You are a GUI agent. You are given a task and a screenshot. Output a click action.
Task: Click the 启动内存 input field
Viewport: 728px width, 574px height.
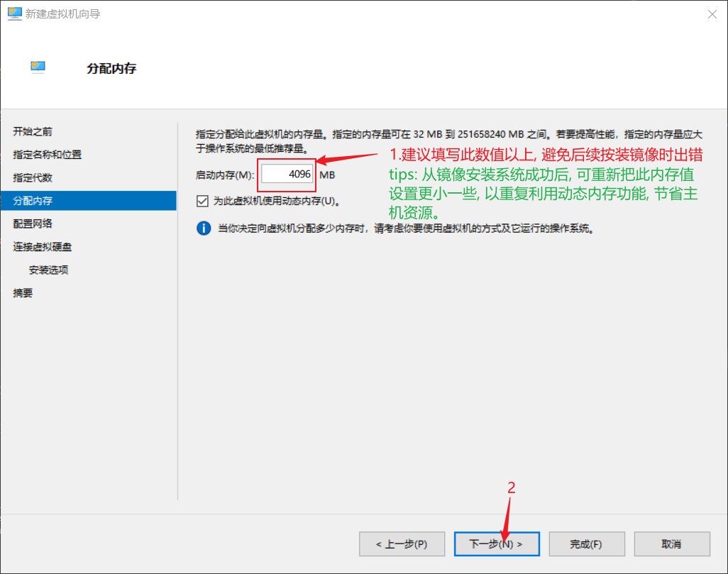[287, 174]
